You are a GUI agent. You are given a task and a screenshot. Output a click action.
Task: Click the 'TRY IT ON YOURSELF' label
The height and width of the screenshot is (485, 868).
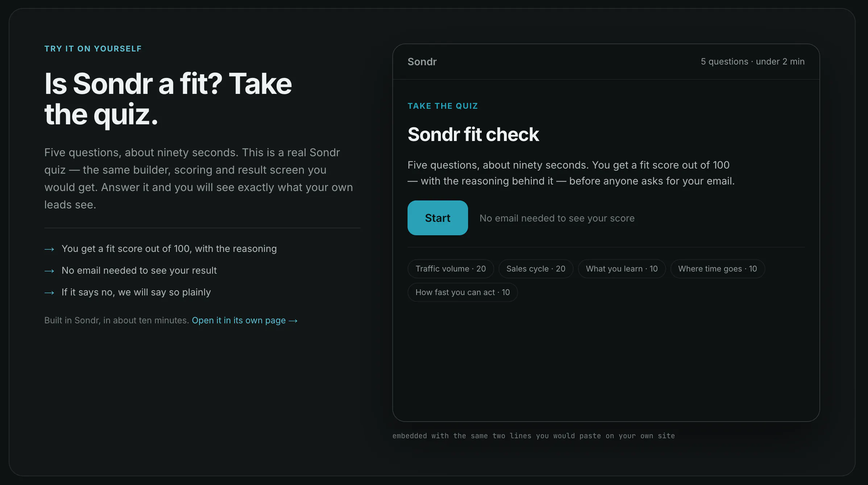pos(93,49)
